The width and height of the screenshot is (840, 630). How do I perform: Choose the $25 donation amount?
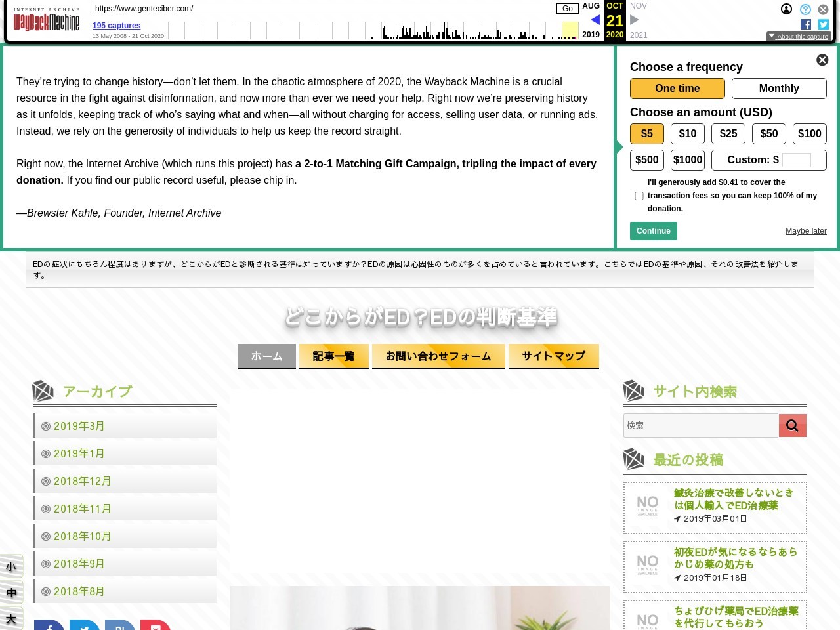coord(728,134)
